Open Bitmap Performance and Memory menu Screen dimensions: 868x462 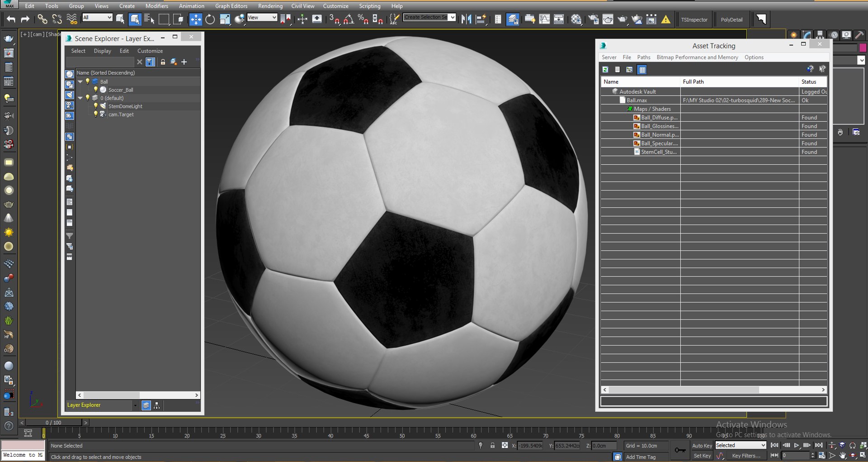click(697, 57)
